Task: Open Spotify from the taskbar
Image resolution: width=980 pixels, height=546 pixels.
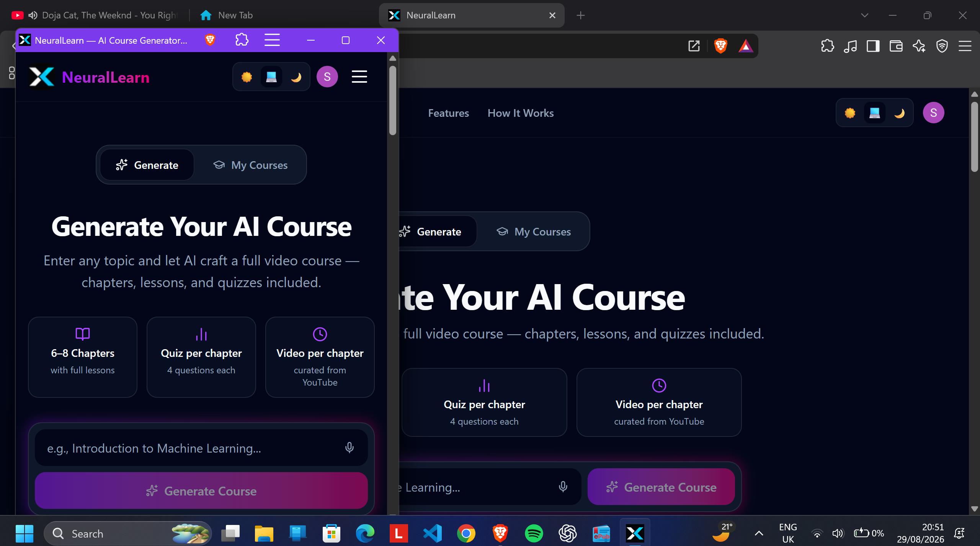Action: (x=534, y=533)
